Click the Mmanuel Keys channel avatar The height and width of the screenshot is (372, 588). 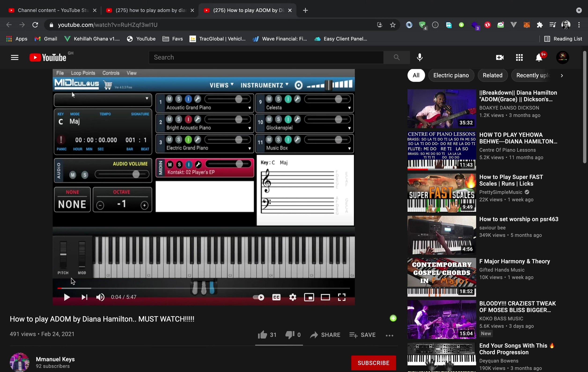click(x=19, y=362)
